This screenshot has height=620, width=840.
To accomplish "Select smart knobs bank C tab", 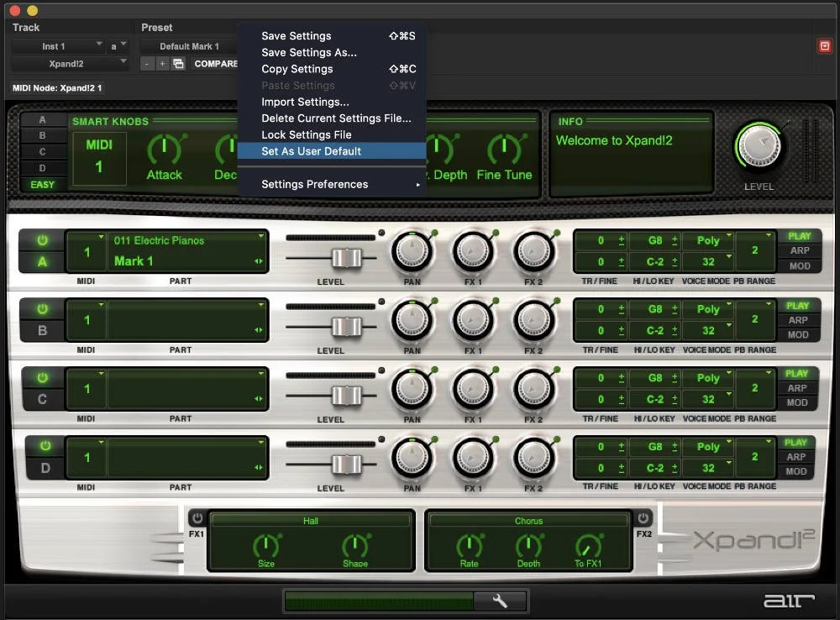I will click(42, 152).
